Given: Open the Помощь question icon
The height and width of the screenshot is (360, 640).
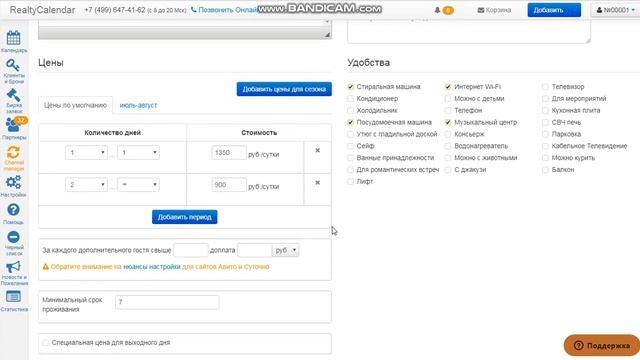Looking at the screenshot, I should click(13, 210).
